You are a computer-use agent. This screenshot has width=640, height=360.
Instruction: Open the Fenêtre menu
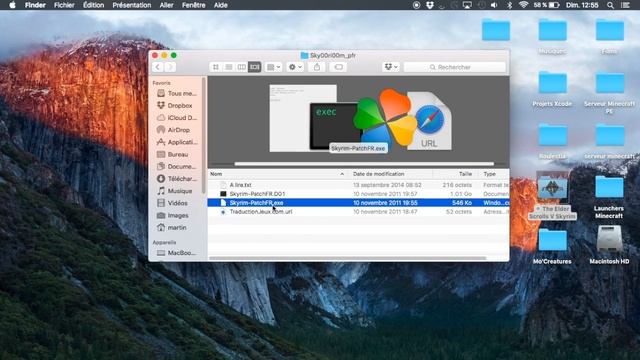pyautogui.click(x=193, y=5)
